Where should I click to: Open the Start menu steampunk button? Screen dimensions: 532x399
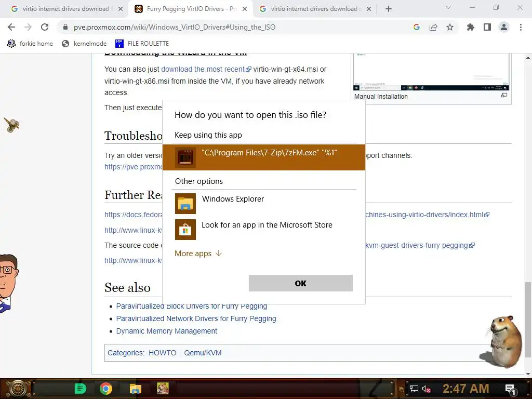pyautogui.click(x=18, y=389)
